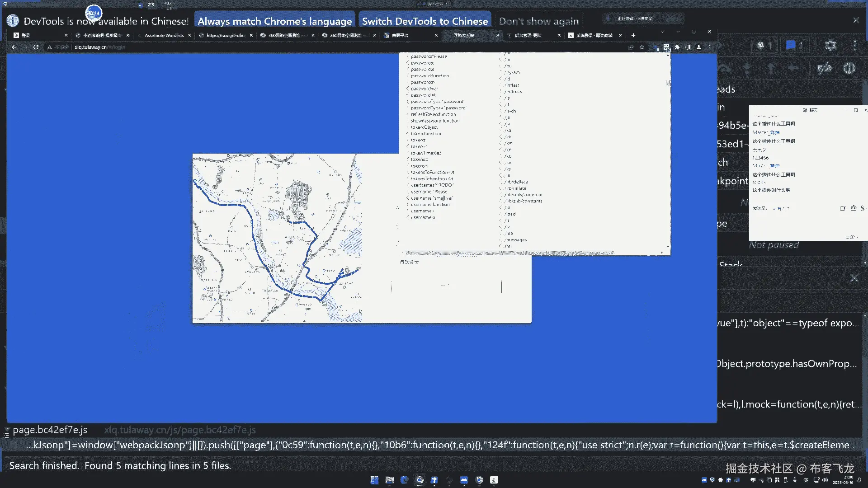Reload the page with browser refresh
Screen dimensions: 868x488
click(36, 47)
